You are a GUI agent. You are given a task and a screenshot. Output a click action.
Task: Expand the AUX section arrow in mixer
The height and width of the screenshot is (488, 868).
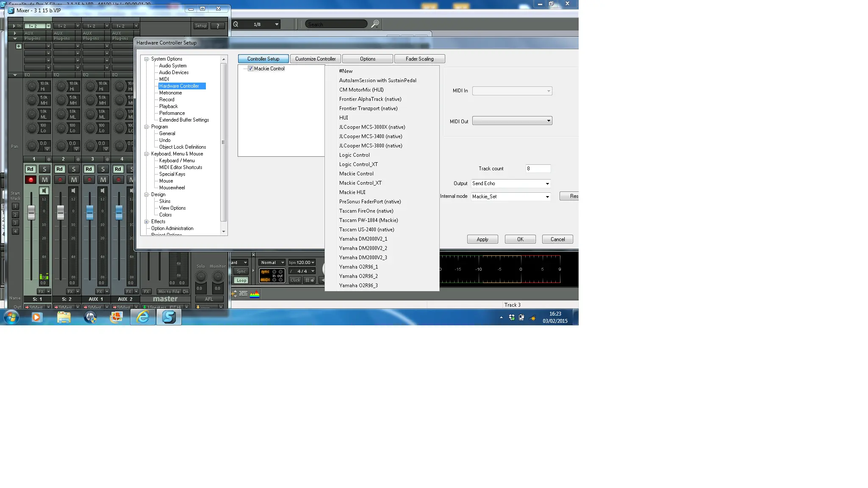pos(15,33)
